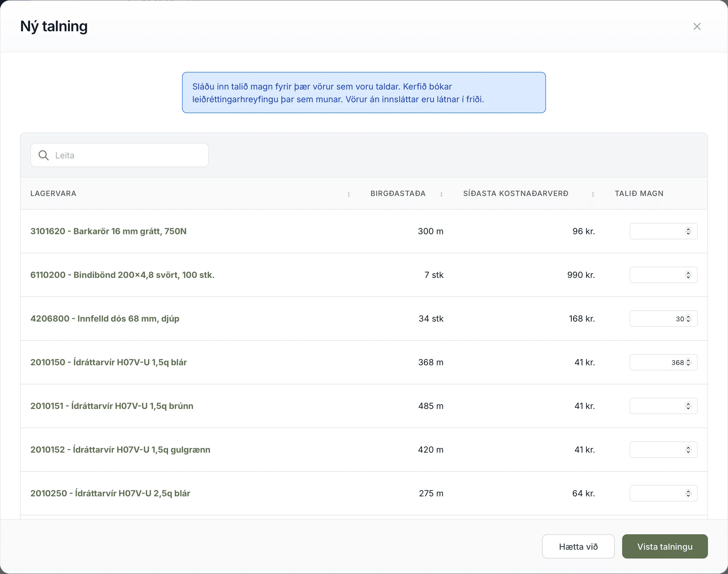Click the Ný talning dialog title
Screen dimensions: 728x574
tap(54, 27)
